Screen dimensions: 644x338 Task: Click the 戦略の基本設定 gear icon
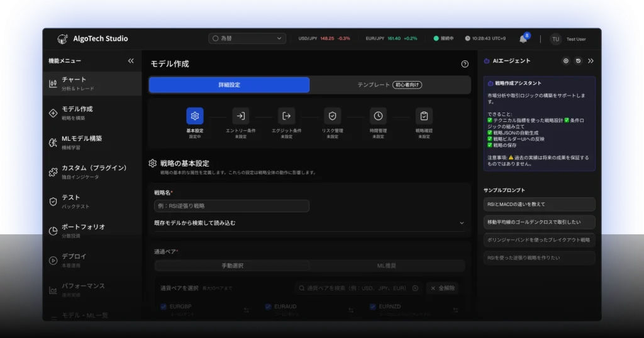[153, 163]
